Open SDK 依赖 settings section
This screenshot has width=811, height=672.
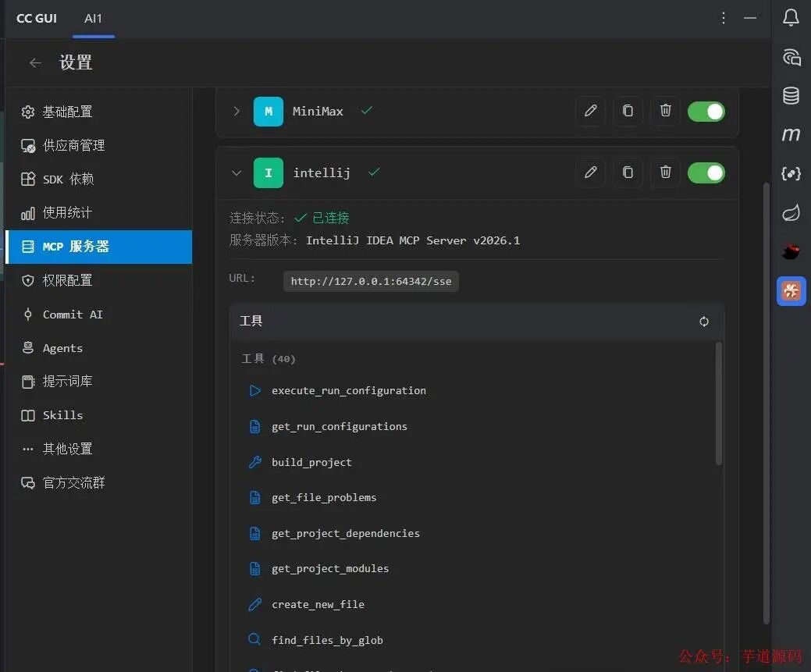[x=98, y=179]
